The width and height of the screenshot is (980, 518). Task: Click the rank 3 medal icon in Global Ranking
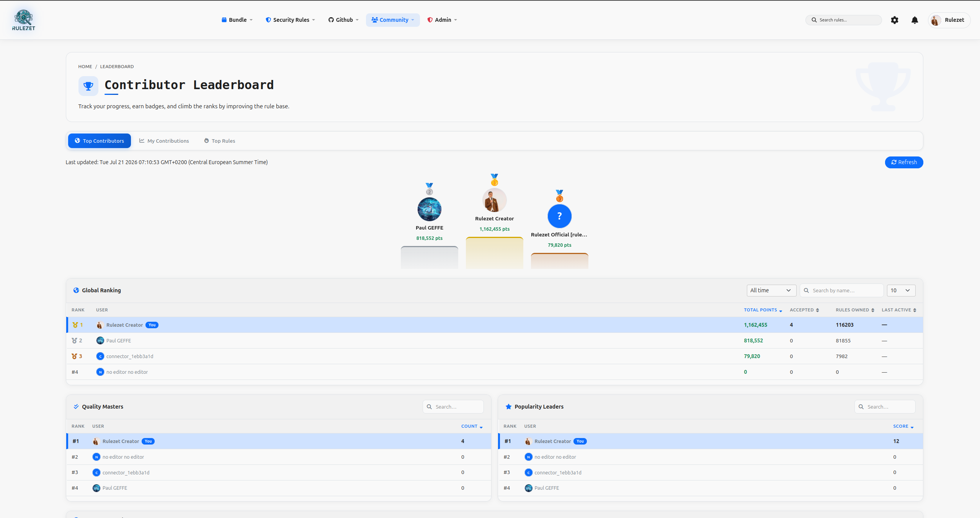point(74,356)
